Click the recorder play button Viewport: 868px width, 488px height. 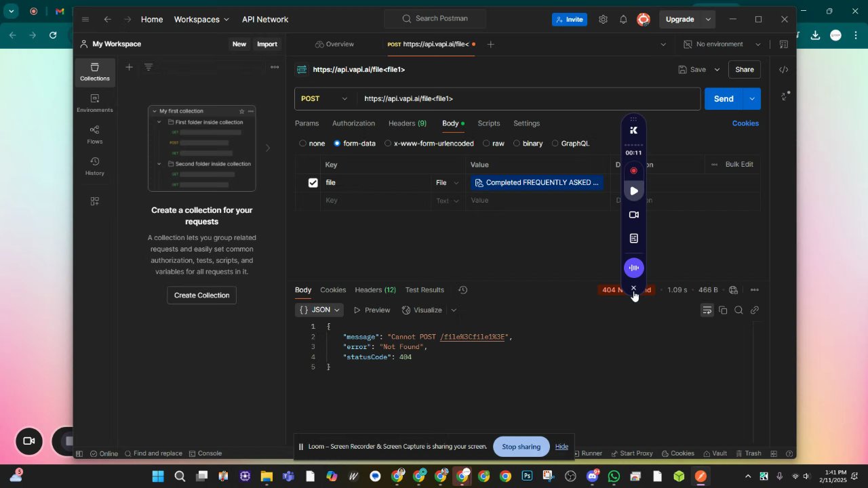coord(633,191)
